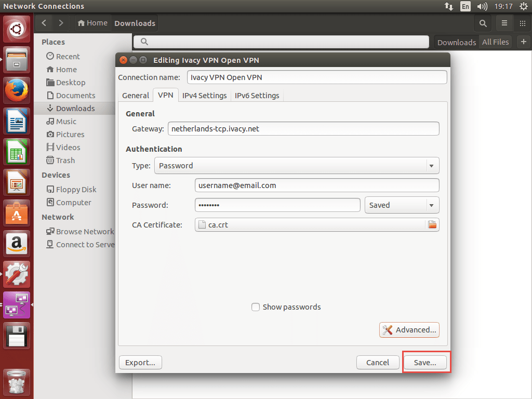Select All Files search scope toggle

point(495,42)
